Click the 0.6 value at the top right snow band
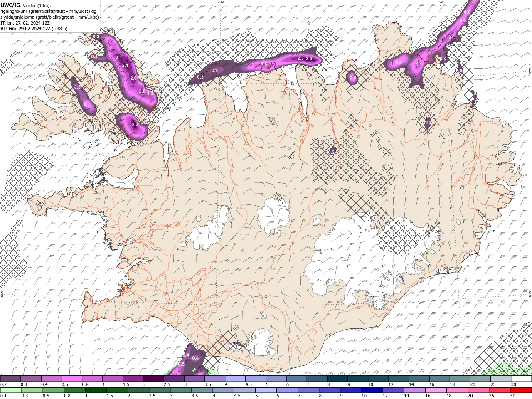 pos(467,12)
